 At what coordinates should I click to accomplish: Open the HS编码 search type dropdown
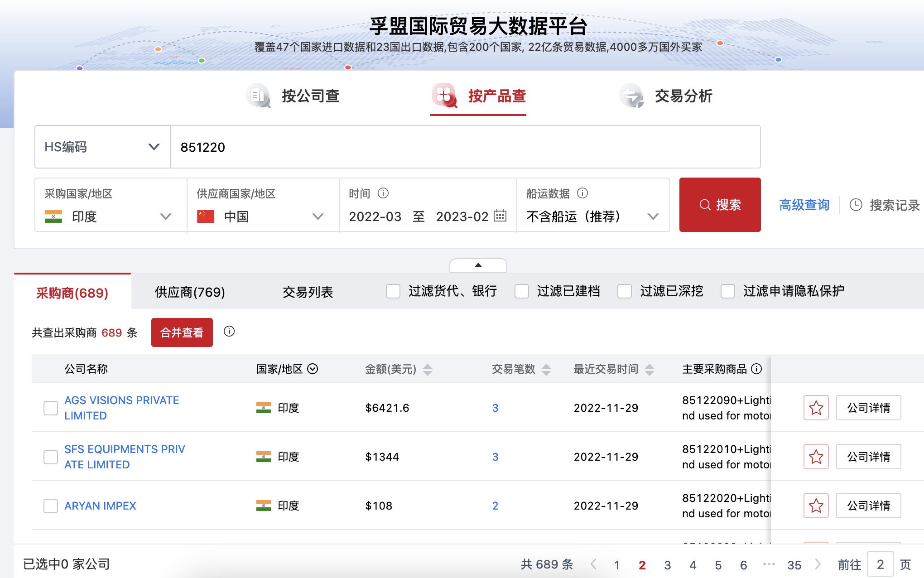click(154, 147)
